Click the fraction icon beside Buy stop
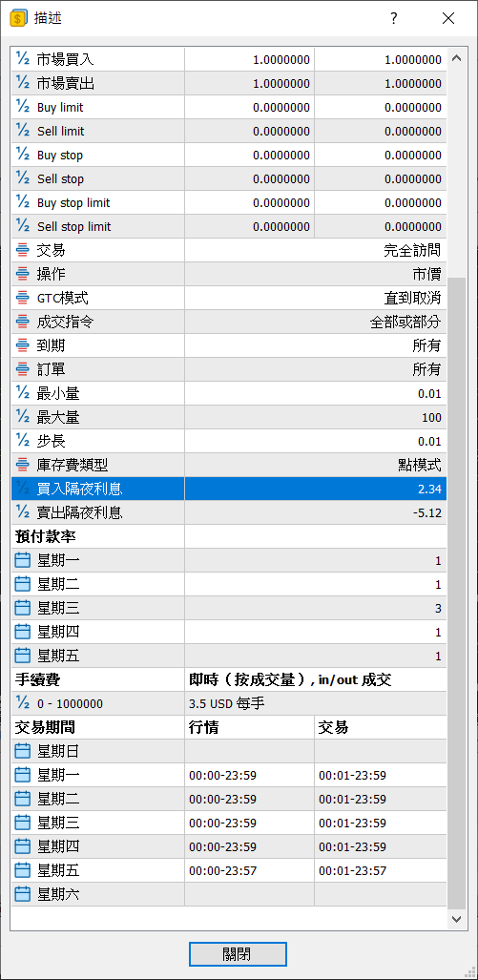 (23, 155)
